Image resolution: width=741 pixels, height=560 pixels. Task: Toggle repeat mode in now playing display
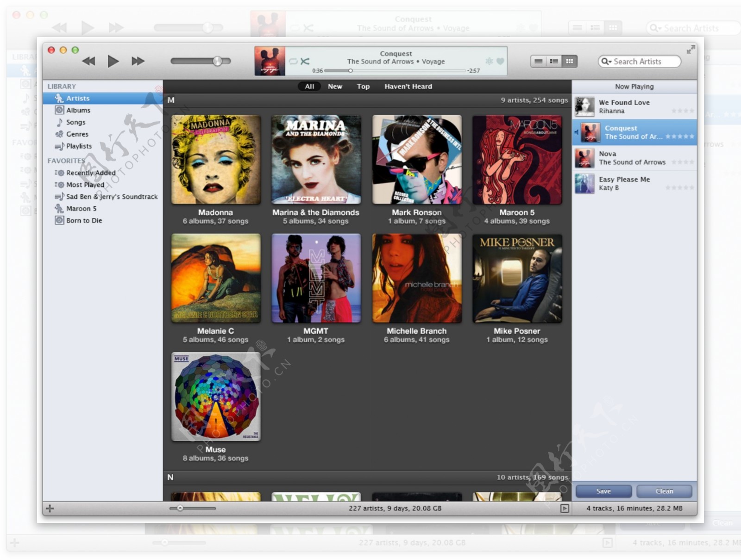293,61
